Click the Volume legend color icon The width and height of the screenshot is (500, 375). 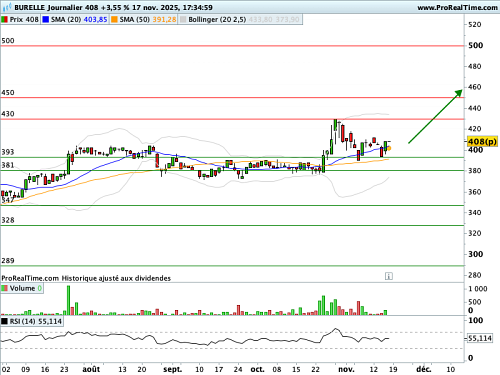pos(4,288)
